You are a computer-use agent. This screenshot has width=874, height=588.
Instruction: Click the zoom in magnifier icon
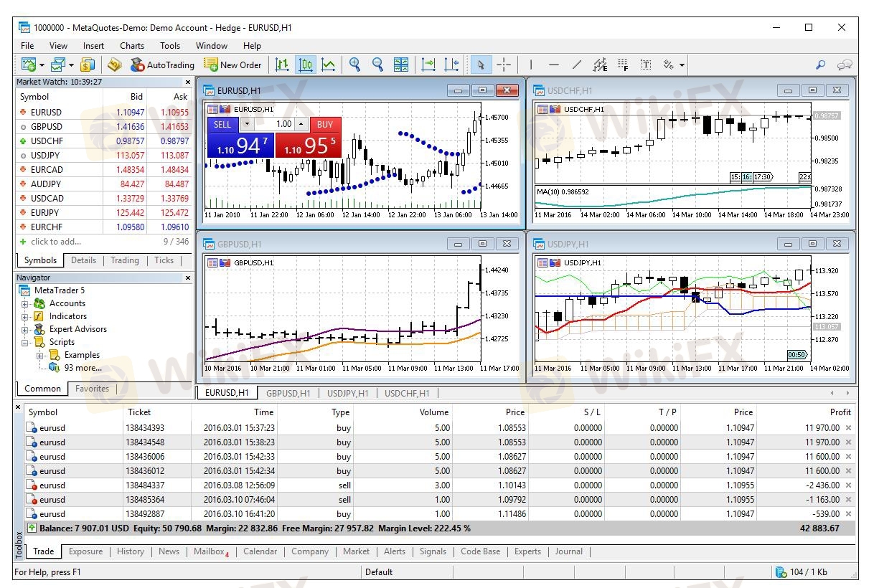pos(354,65)
